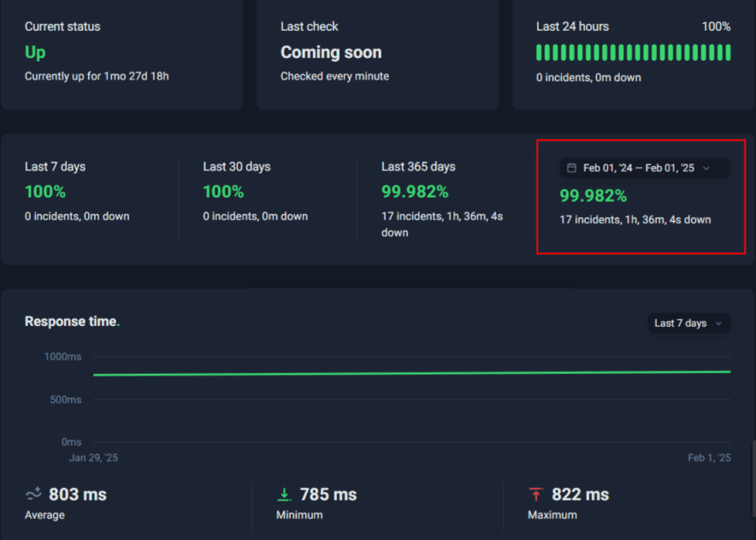Click the average response time swap icon

pyautogui.click(x=33, y=494)
